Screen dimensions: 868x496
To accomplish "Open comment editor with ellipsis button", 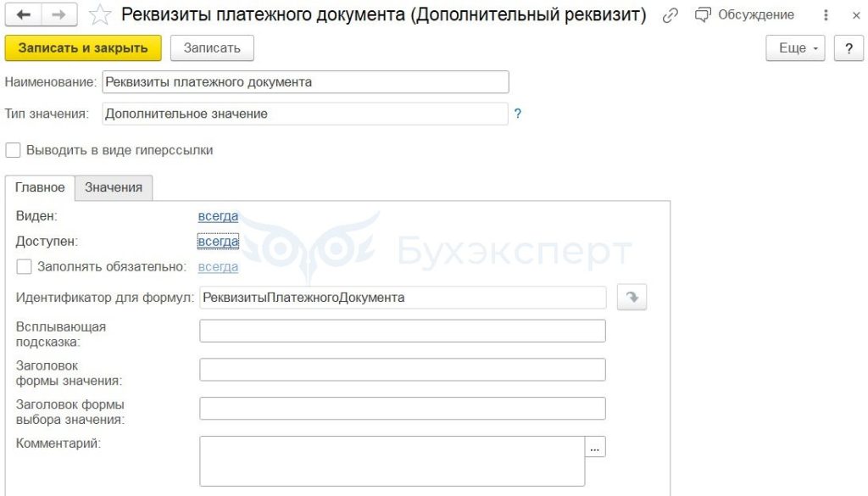I will (596, 447).
